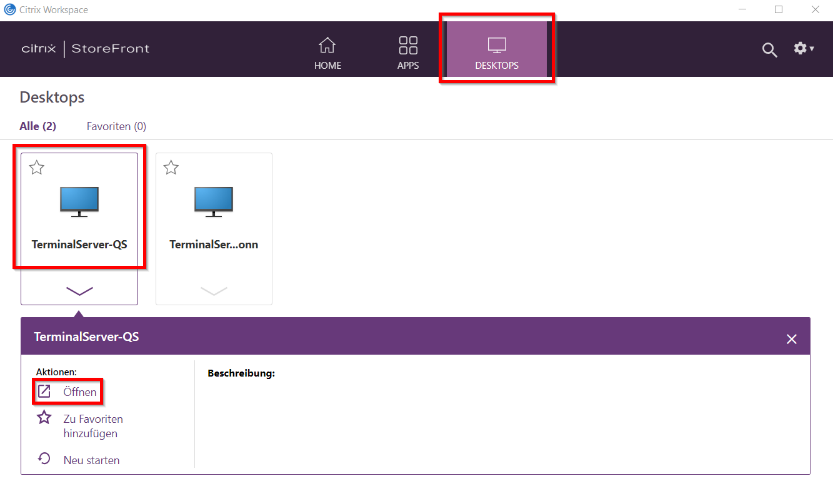The height and width of the screenshot is (481, 833).
Task: Collapse TerminalServer-QS details chevron
Action: tap(79, 290)
